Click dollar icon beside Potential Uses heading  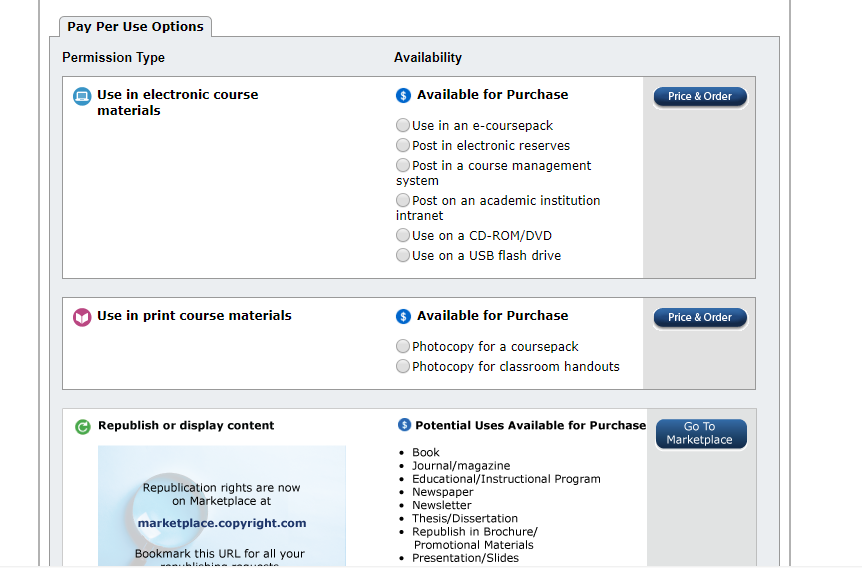[404, 425]
